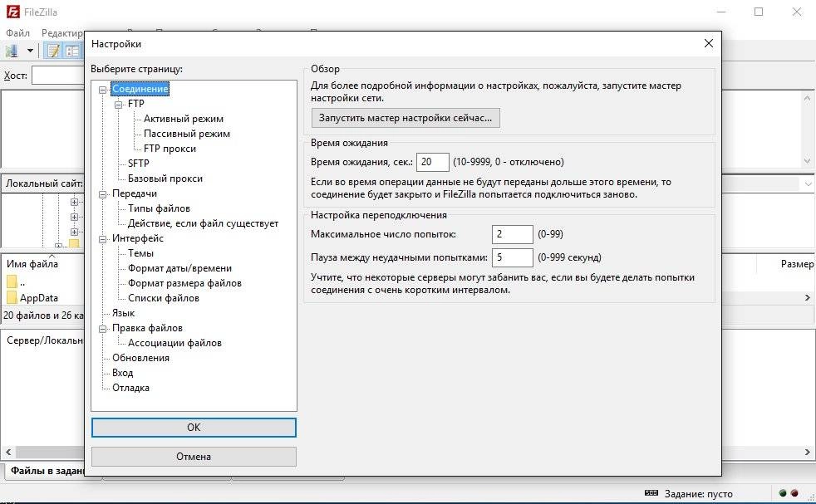Click the Сервер/Локальный queue column header
The width and height of the screenshot is (816, 504).
coord(45,340)
